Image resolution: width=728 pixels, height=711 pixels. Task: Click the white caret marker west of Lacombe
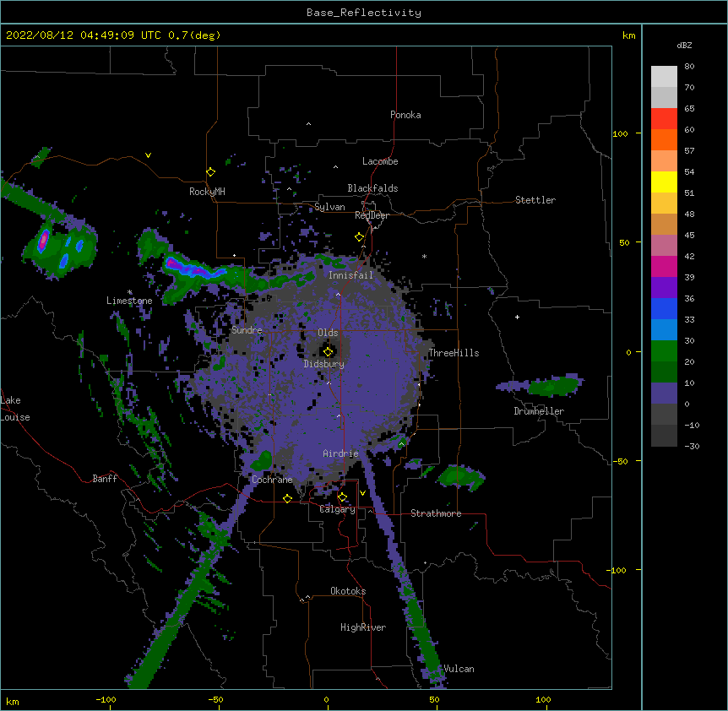(x=335, y=166)
